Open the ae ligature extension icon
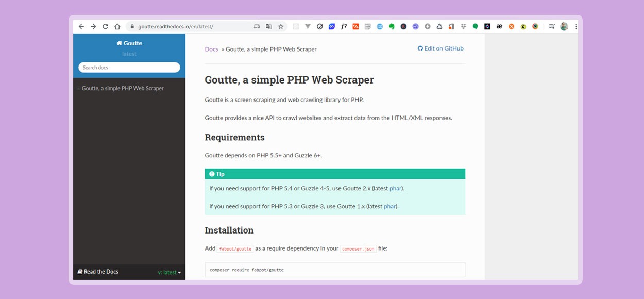 [499, 26]
